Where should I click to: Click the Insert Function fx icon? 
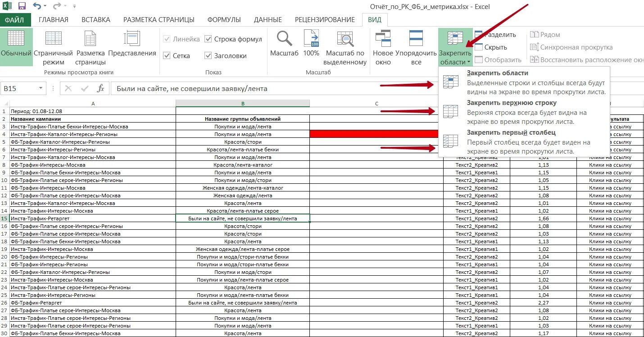(x=101, y=89)
